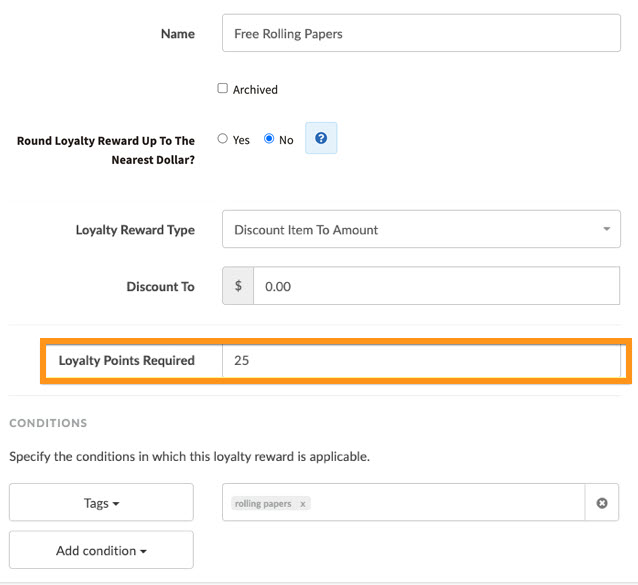Click the Archived label text
Screen dimensions: 638x585
point(255,89)
